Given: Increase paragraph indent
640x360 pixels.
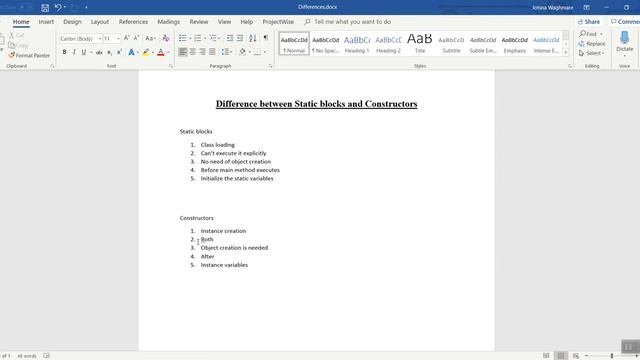Looking at the screenshot, I should tap(240, 38).
